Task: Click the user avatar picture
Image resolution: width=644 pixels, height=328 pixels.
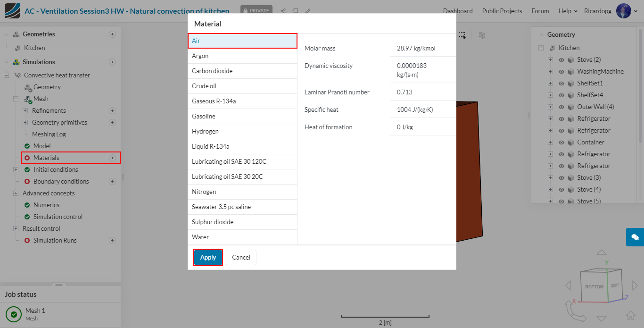Action: (623, 11)
